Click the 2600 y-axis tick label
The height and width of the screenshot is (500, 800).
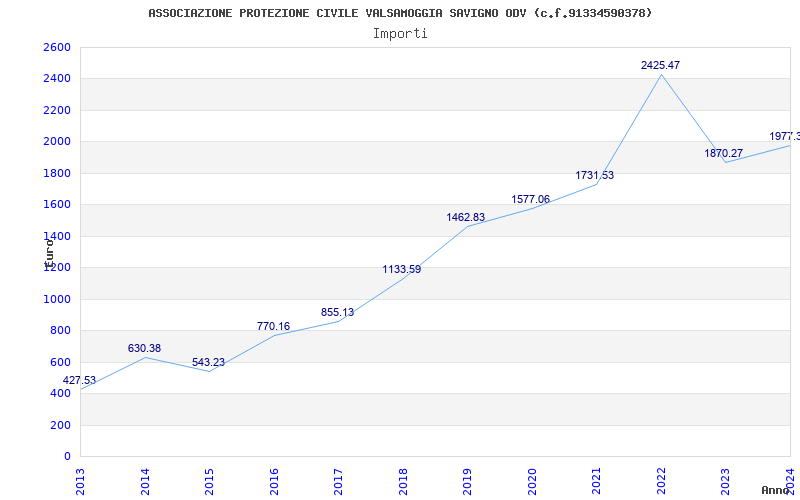click(57, 48)
